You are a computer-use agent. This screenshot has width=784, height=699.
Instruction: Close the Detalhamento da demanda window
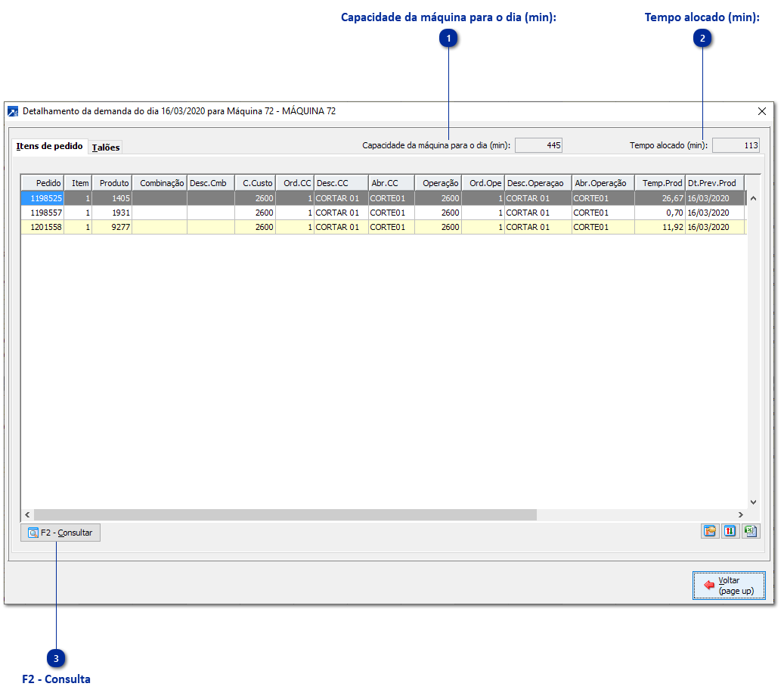pyautogui.click(x=761, y=111)
